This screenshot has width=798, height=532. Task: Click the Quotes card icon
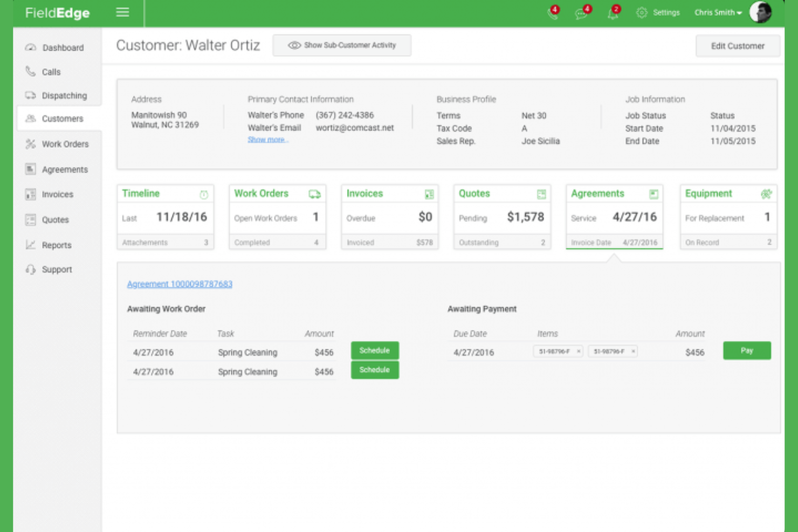pos(541,194)
